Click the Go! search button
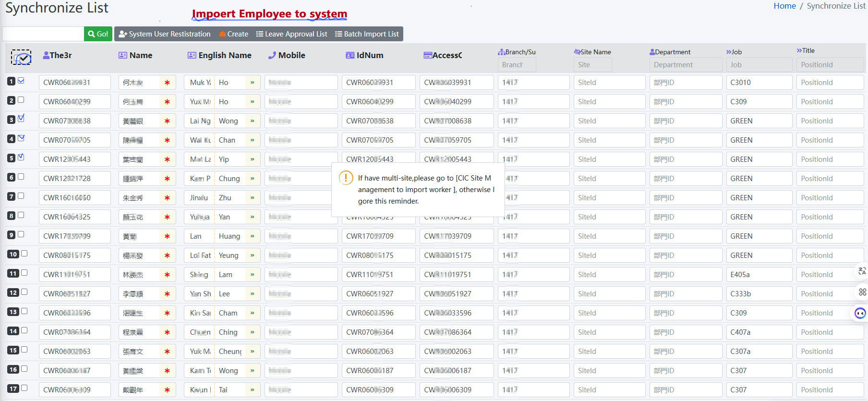 point(98,34)
